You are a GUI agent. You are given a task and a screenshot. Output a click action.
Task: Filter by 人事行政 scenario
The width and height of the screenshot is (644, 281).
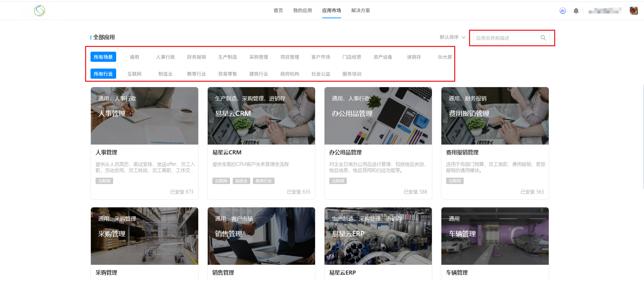(165, 57)
